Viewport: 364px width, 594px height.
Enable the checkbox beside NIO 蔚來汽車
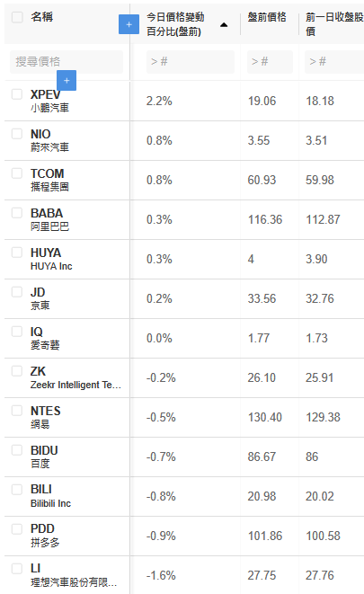click(x=17, y=133)
